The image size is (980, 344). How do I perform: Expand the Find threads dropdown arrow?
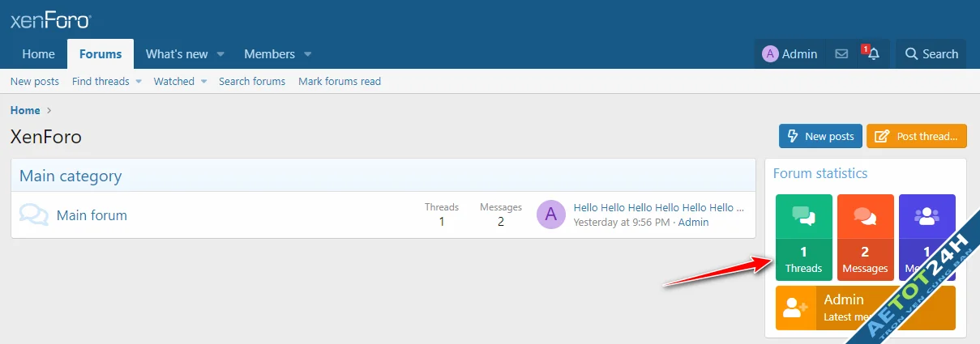coord(139,82)
